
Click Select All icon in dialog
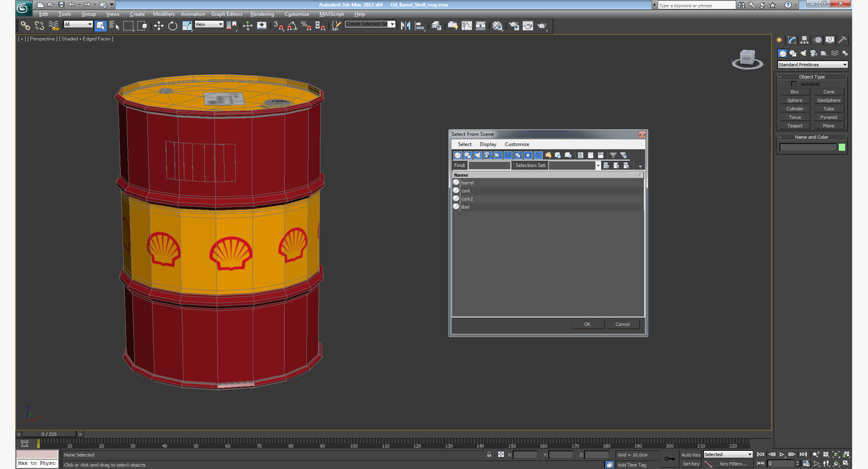(581, 155)
